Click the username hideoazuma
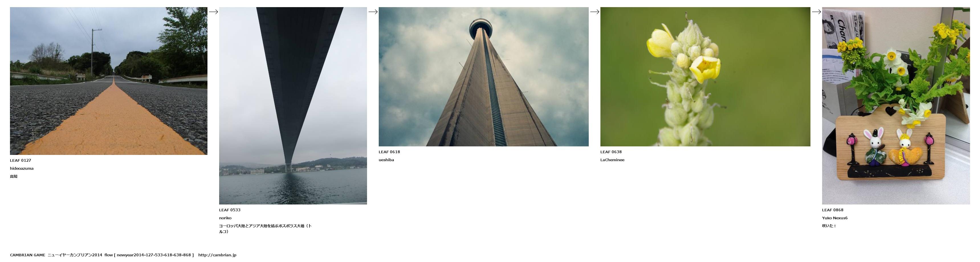 [x=22, y=169]
